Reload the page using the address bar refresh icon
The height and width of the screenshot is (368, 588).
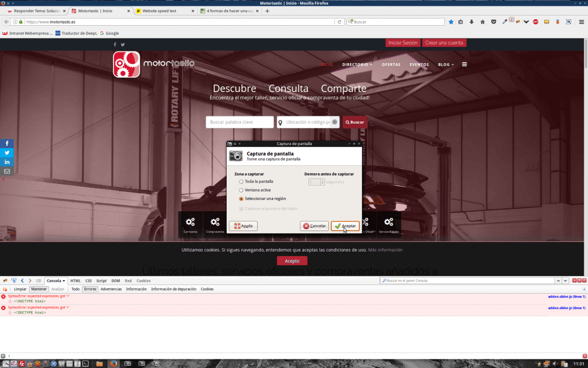click(339, 22)
